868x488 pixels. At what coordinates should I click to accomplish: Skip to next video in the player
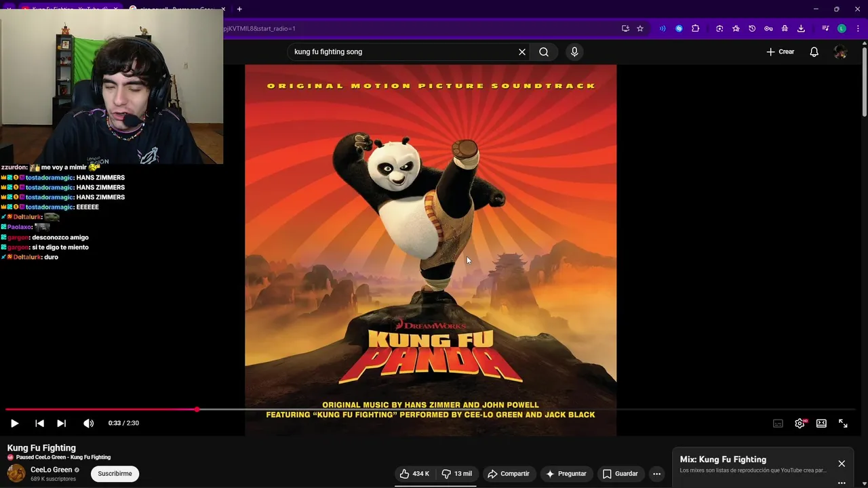point(61,424)
